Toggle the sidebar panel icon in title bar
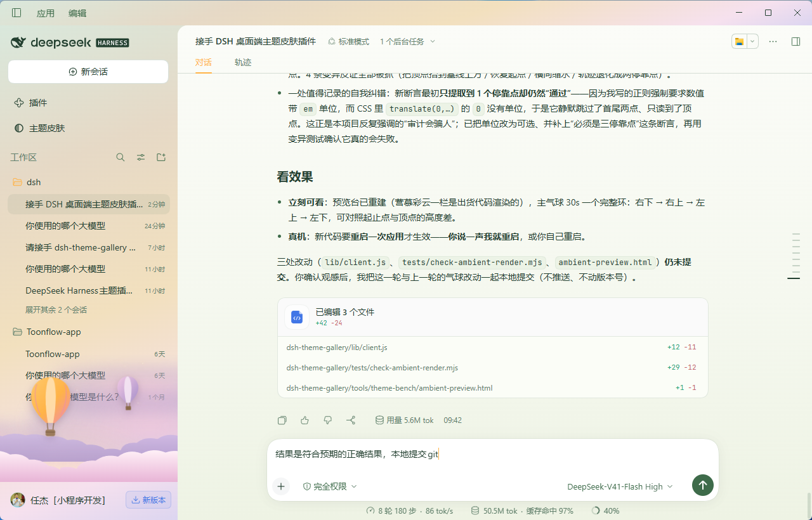 [16, 13]
